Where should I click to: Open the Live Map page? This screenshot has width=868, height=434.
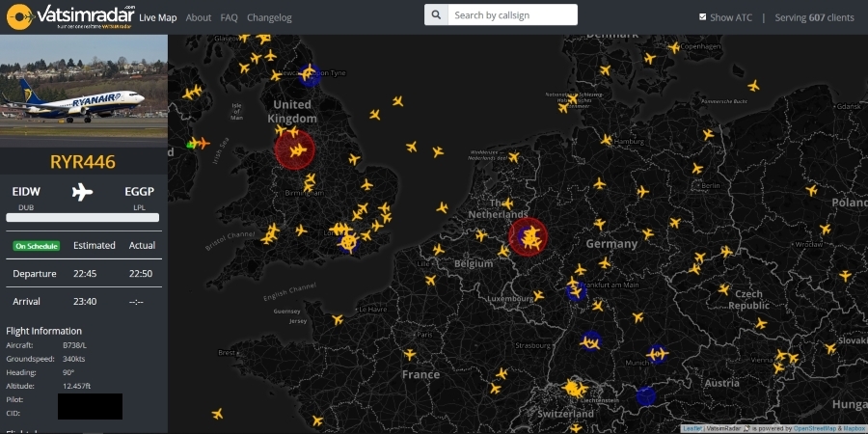(x=158, y=17)
